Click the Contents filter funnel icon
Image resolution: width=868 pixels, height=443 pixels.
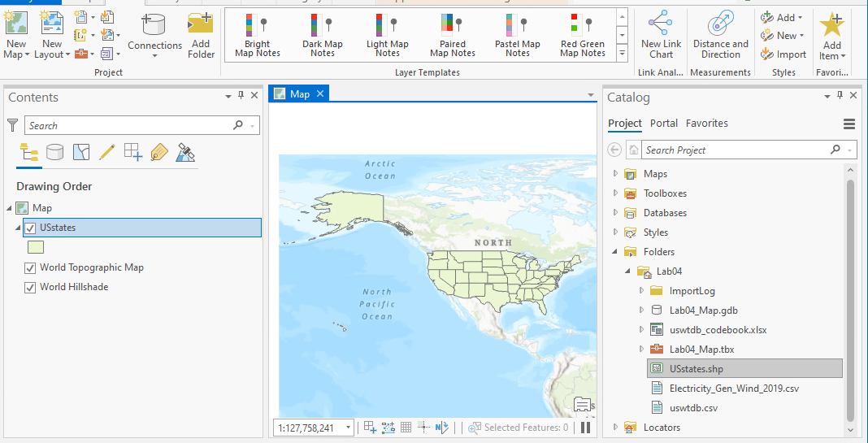[13, 125]
